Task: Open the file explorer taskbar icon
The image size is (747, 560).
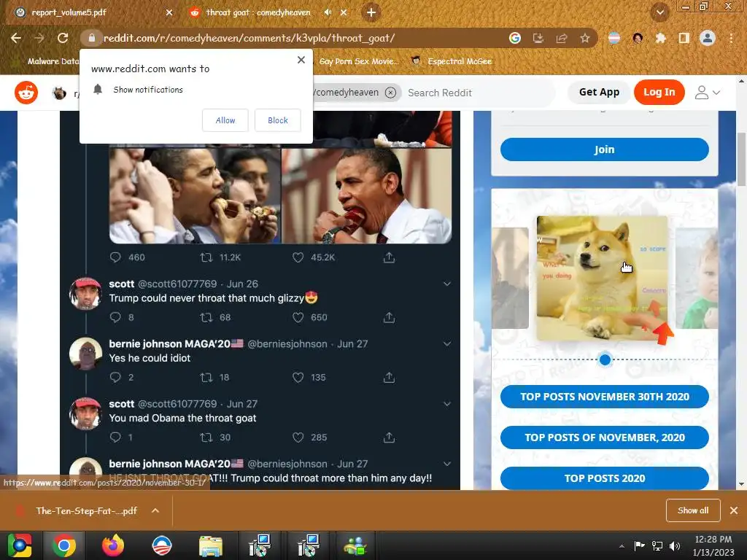Action: (x=210, y=545)
